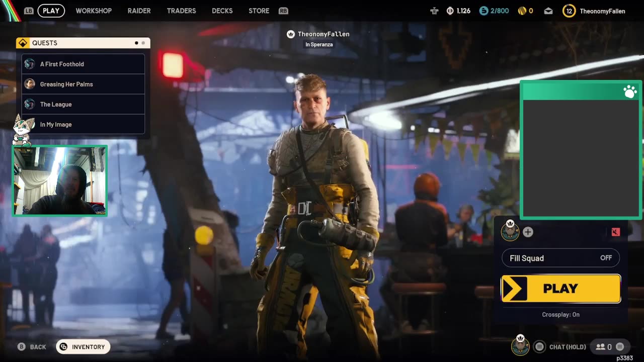
Task: Click trader portrait next to A First Foothold
Action: tap(30, 64)
